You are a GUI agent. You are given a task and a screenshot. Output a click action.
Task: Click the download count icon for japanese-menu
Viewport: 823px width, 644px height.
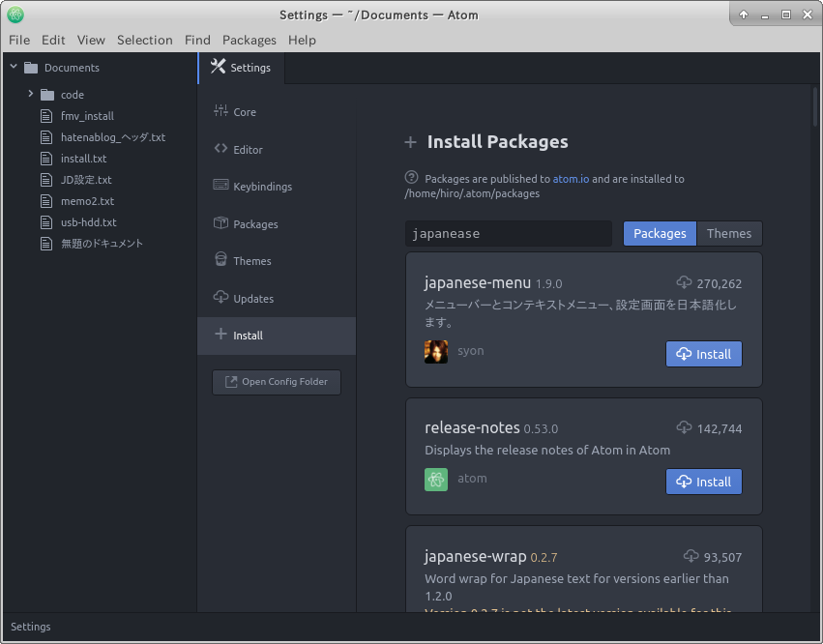(684, 282)
